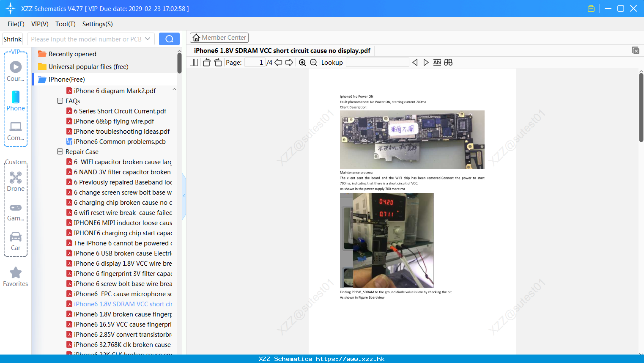
Task: Click the logic board photo in PDF
Action: pyautogui.click(x=412, y=140)
